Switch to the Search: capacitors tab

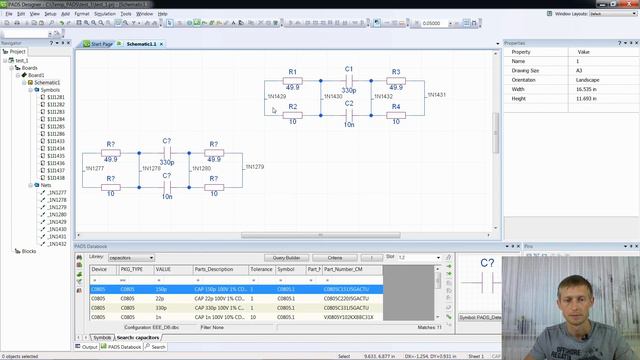[x=138, y=338]
